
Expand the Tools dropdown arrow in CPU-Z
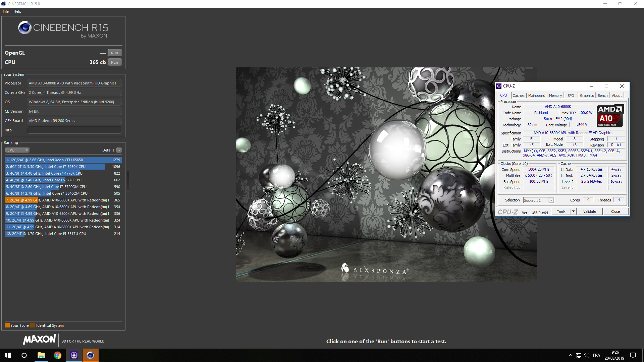point(573,212)
